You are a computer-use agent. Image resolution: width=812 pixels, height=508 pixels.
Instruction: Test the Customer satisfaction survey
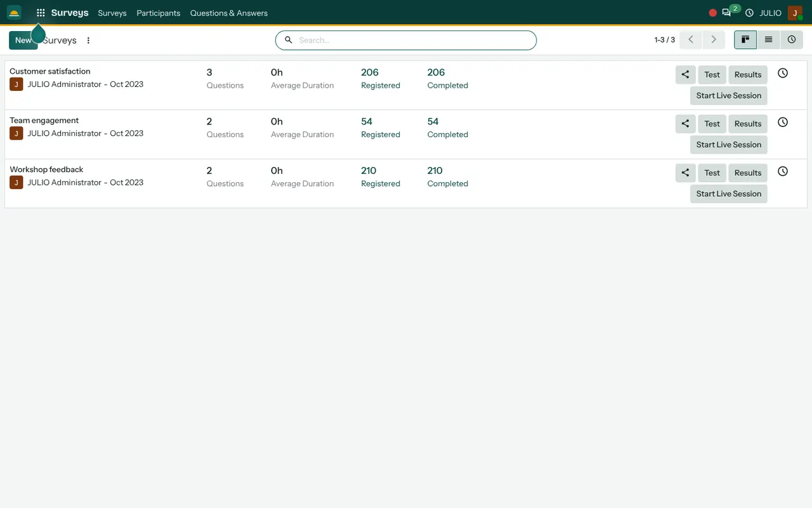712,74
